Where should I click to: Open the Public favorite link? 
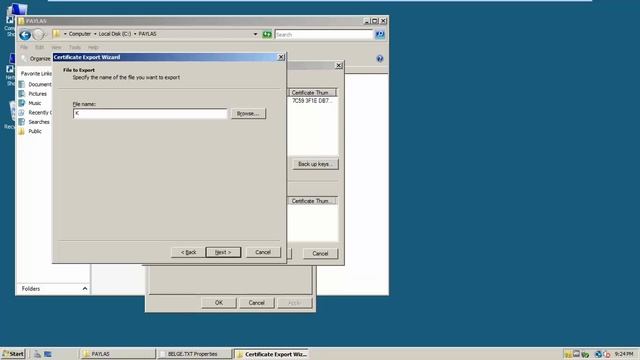coord(30,131)
